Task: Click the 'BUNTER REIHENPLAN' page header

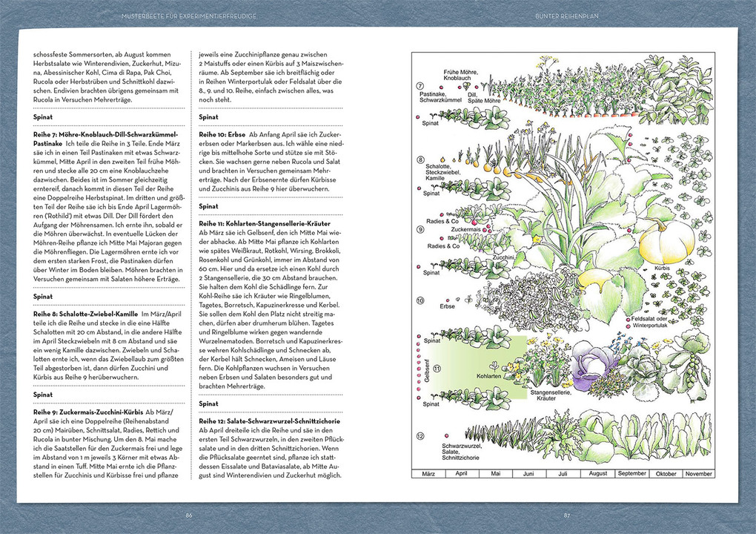Action: [567, 16]
